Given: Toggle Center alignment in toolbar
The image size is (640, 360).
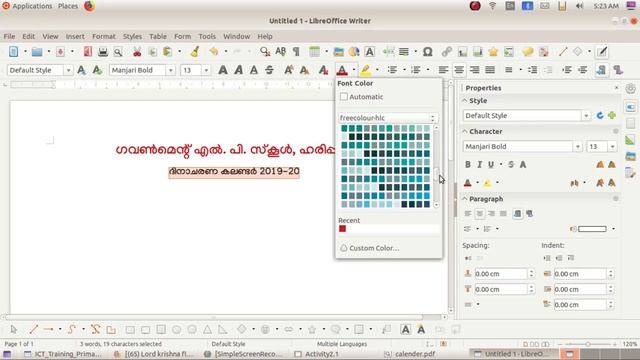Looking at the screenshot, I should (459, 70).
